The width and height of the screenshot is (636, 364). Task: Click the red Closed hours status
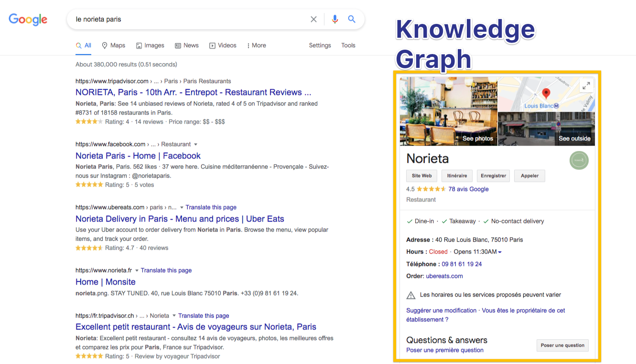[438, 252]
